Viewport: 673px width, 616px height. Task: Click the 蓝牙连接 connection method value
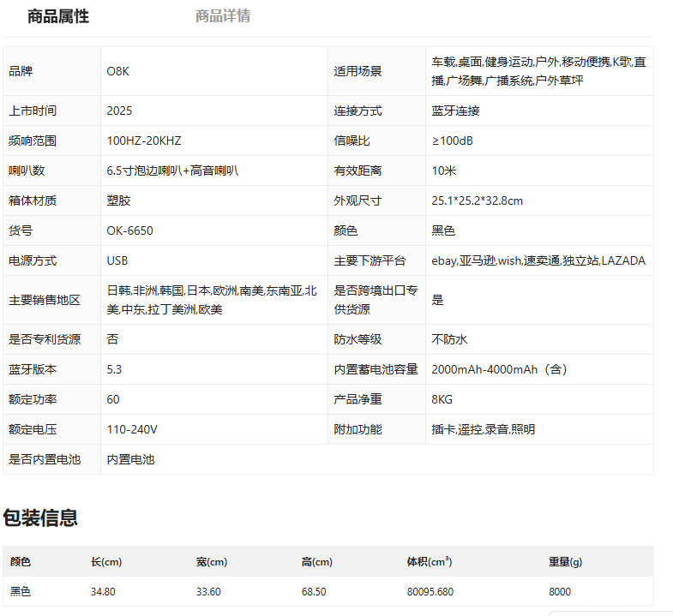coord(455,111)
